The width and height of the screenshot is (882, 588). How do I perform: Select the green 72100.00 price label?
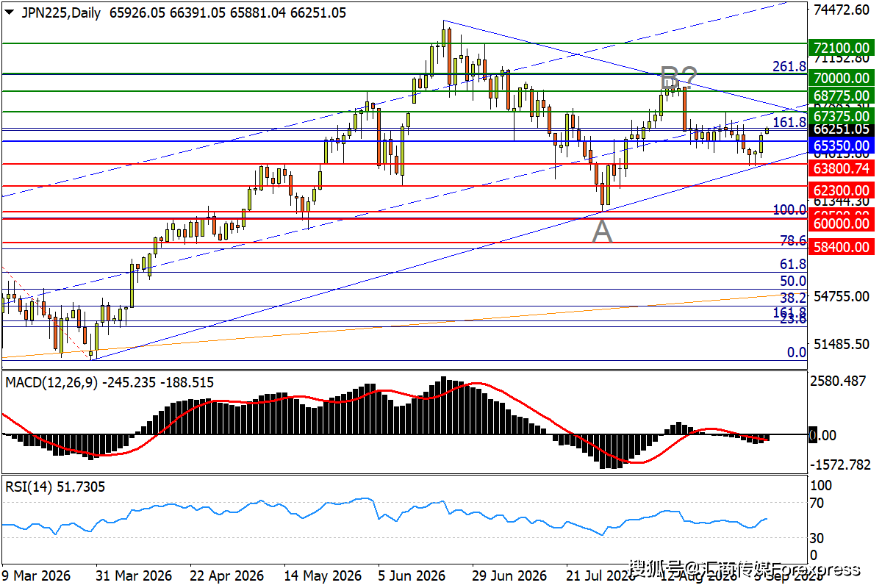click(x=841, y=48)
